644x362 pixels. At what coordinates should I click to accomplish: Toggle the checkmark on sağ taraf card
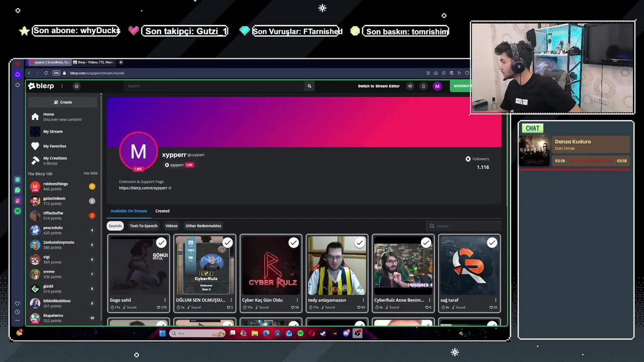coord(492,243)
